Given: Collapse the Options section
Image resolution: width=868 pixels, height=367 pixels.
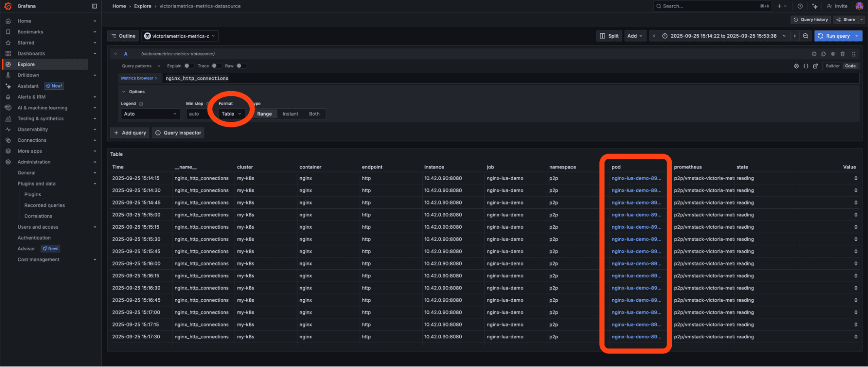Looking at the screenshot, I should coord(124,92).
